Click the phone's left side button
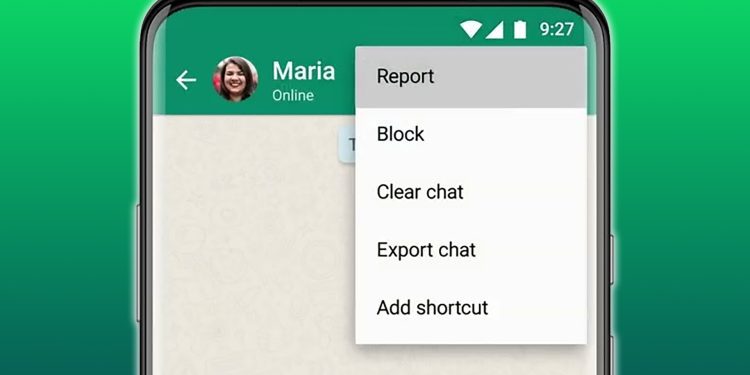 point(138,263)
